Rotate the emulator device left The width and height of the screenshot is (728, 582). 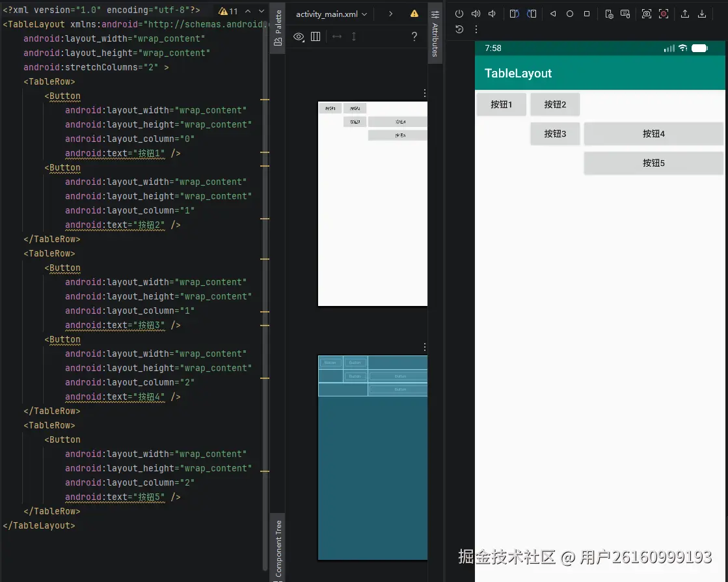click(x=514, y=14)
